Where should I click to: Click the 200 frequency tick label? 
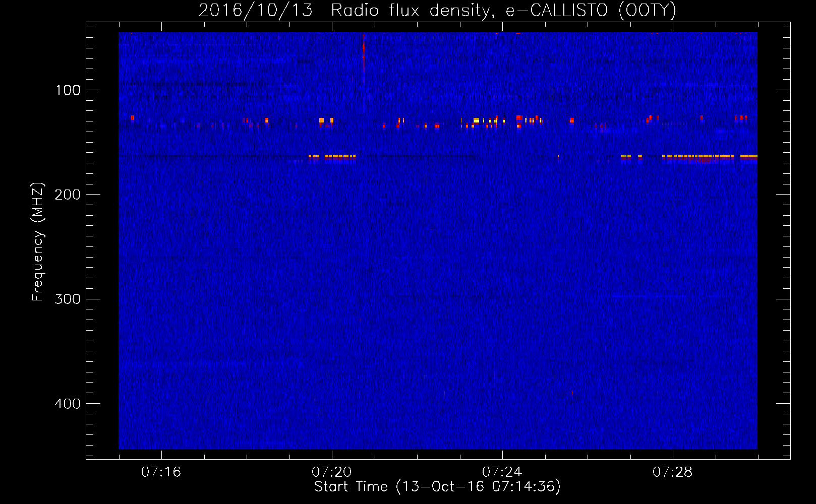click(68, 195)
